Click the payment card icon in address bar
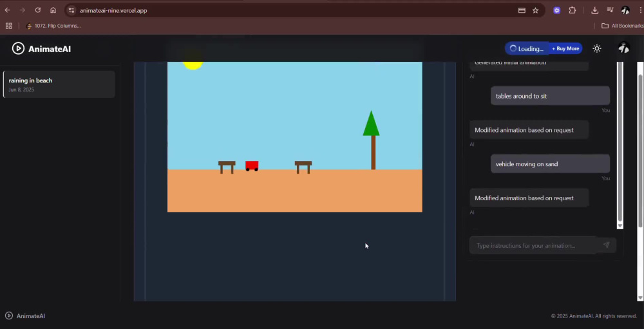This screenshot has width=644, height=329. click(x=522, y=10)
